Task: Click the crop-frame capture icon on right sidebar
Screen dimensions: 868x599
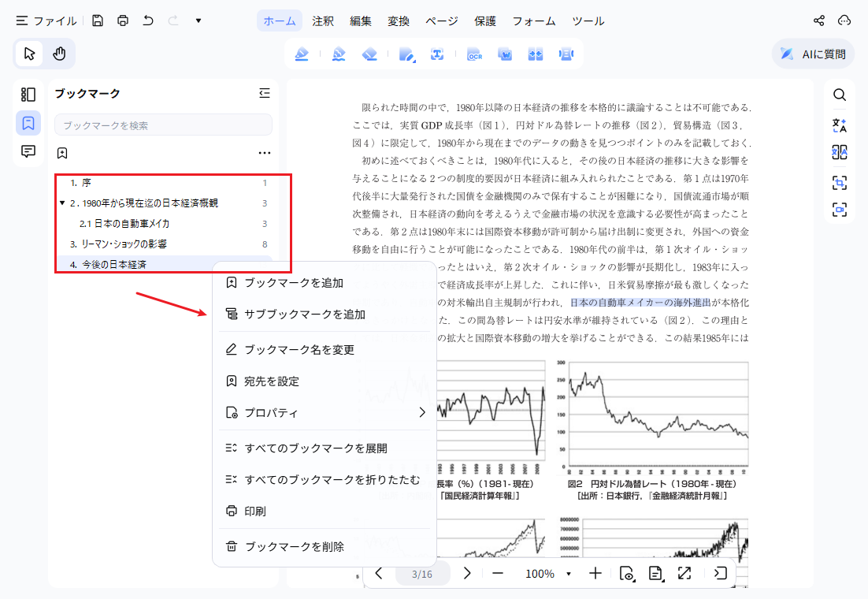Action: click(839, 183)
